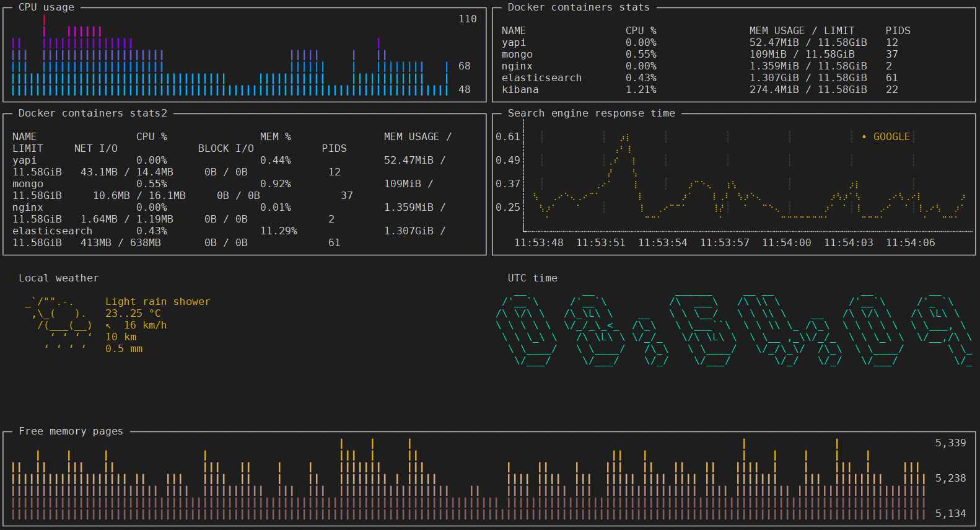
Task: Click yapi's 0.44% MEM value in stats2
Action: (276, 160)
